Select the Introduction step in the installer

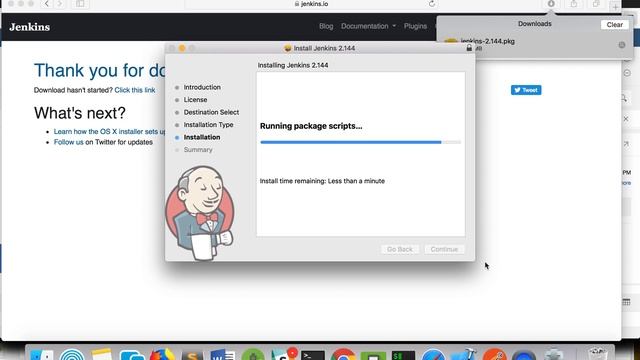(202, 87)
